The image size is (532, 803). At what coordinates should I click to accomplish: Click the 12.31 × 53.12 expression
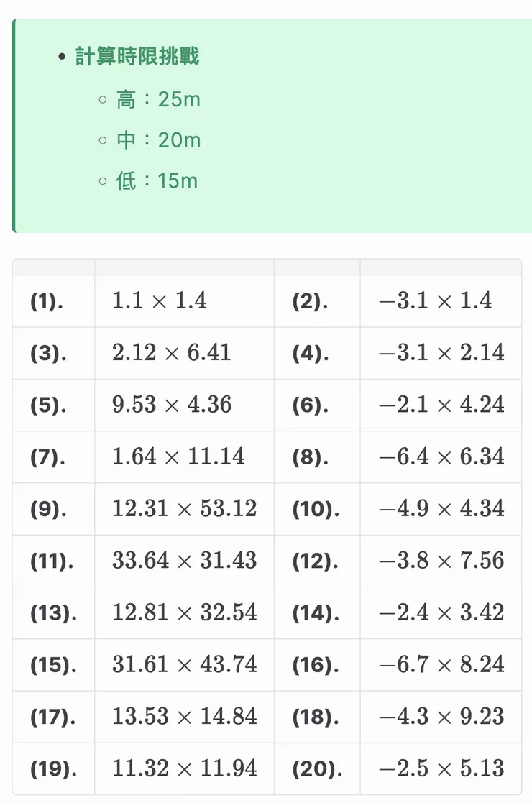(x=184, y=509)
